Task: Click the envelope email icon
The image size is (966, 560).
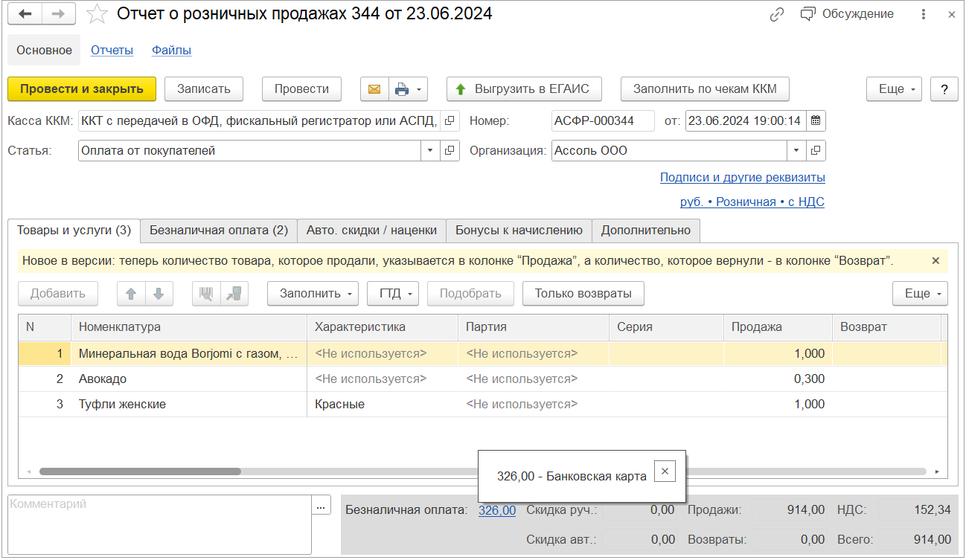Action: [374, 89]
